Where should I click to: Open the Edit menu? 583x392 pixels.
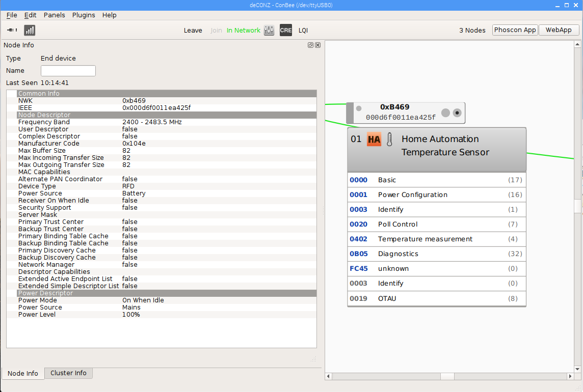coord(30,15)
